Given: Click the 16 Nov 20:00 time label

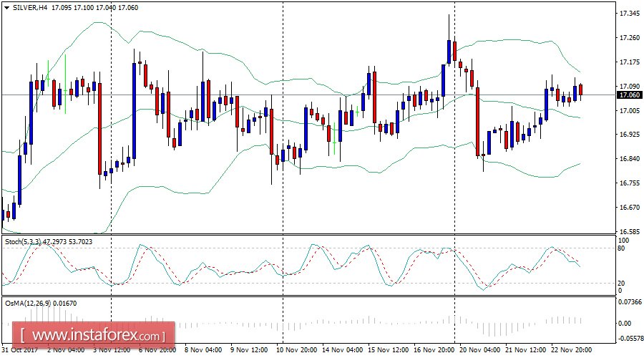Looking at the screenshot, I should [x=434, y=350].
